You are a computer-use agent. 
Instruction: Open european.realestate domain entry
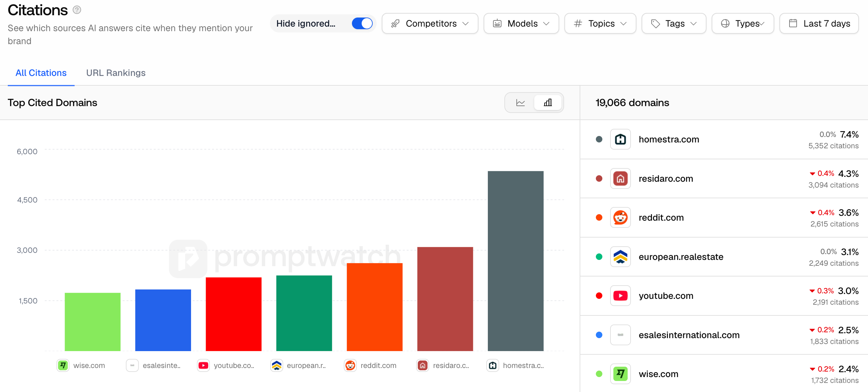724,256
